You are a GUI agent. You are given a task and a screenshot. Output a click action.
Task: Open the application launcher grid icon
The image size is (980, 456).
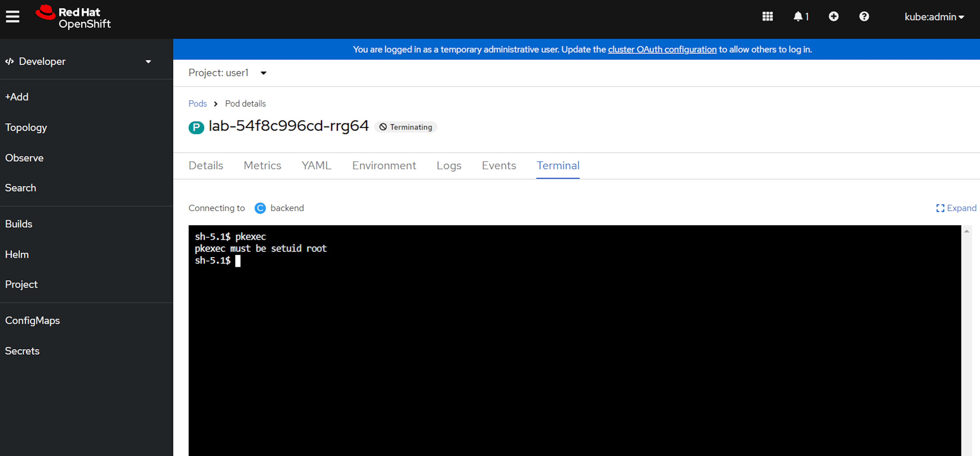pyautogui.click(x=767, y=16)
